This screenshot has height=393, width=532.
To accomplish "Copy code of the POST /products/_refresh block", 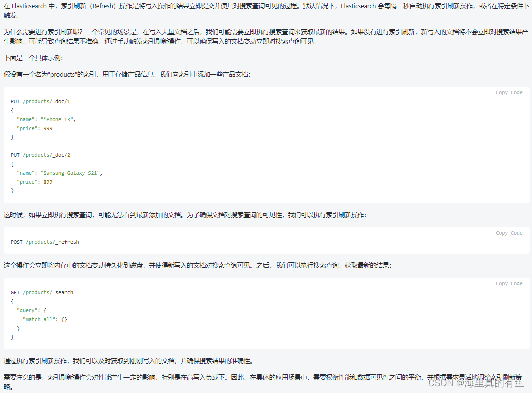I will [x=509, y=233].
